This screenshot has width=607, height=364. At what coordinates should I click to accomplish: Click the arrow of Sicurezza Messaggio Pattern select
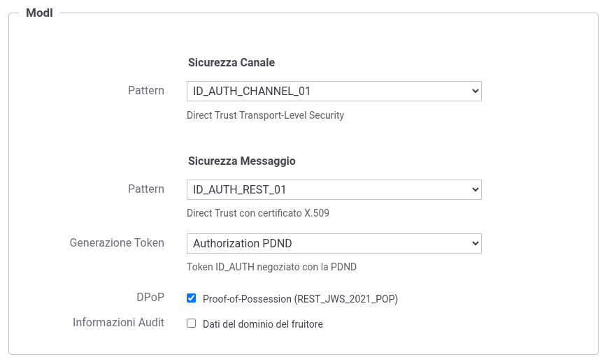coord(475,189)
